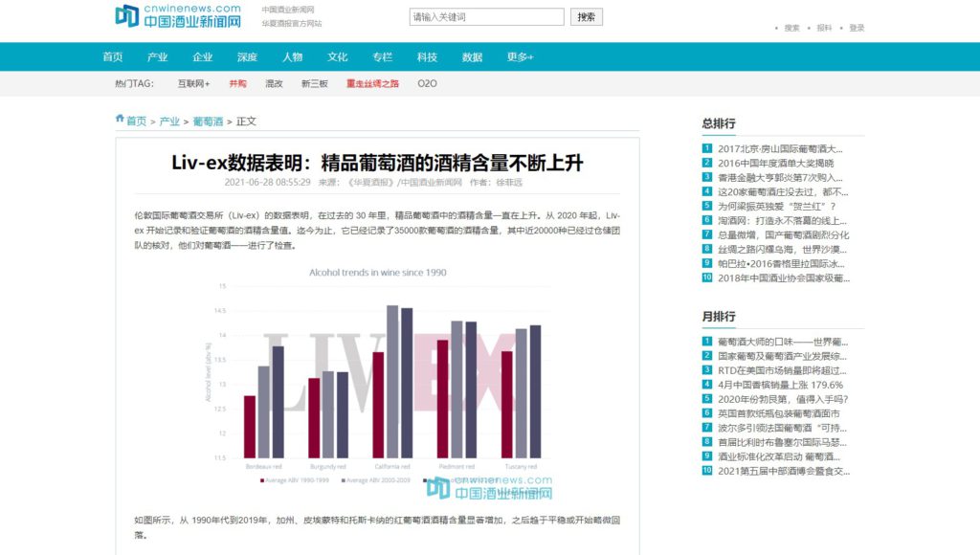Open ranking item 这20家葡萄酒庄没去过
This screenshot has height=555, width=980.
pos(783,192)
